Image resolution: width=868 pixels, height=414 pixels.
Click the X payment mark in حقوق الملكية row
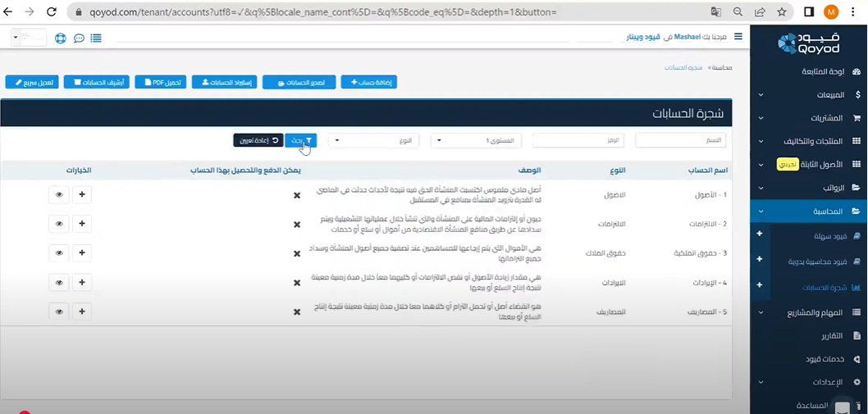tap(297, 253)
